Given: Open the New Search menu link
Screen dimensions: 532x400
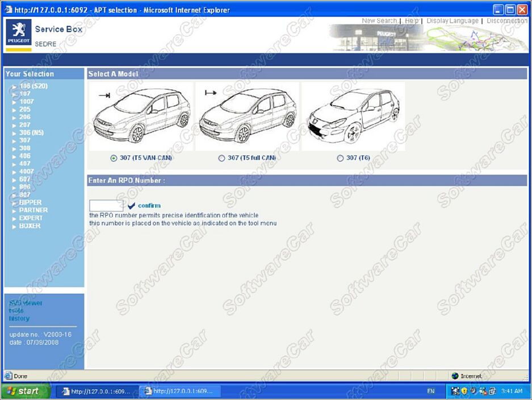Looking at the screenshot, I should coord(379,21).
